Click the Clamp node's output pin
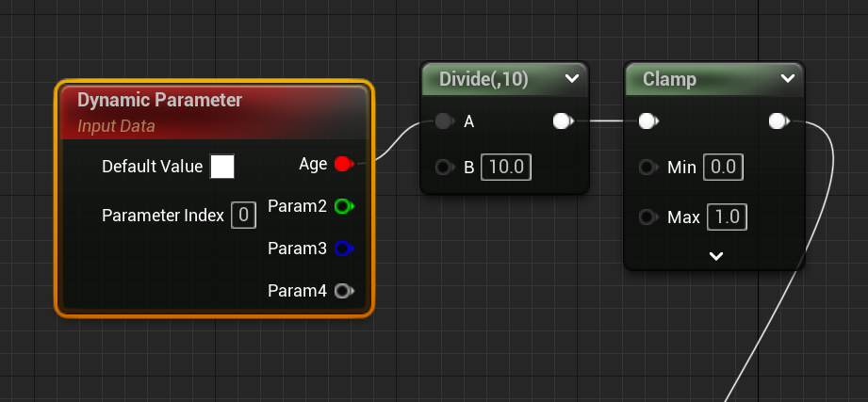The height and width of the screenshot is (402, 868). 778,121
